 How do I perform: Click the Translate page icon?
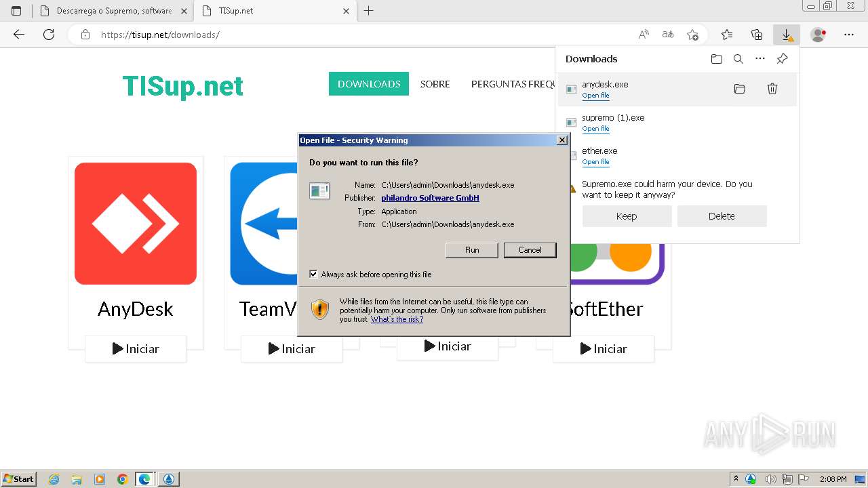[668, 35]
